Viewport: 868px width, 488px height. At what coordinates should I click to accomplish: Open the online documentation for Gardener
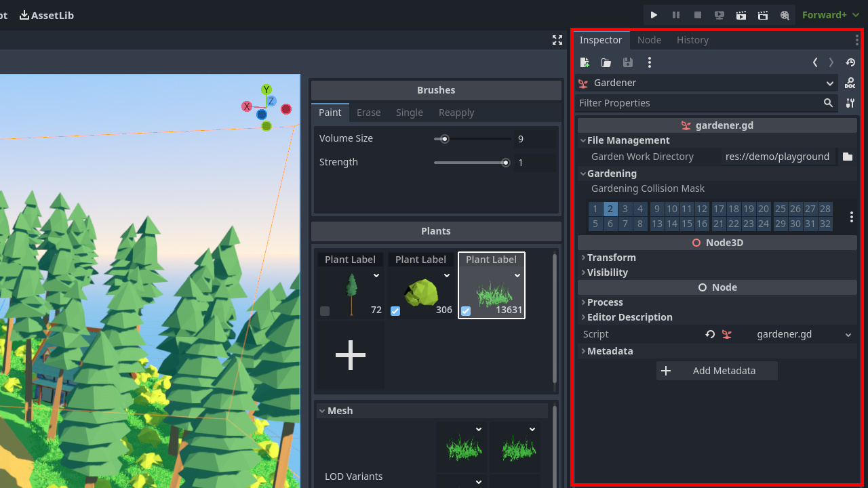click(850, 83)
